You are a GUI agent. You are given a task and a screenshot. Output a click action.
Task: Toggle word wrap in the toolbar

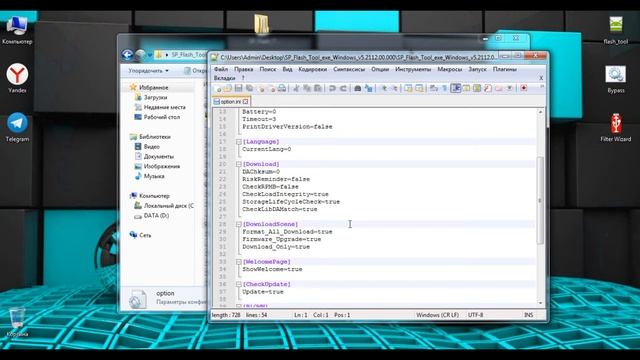pos(433,88)
